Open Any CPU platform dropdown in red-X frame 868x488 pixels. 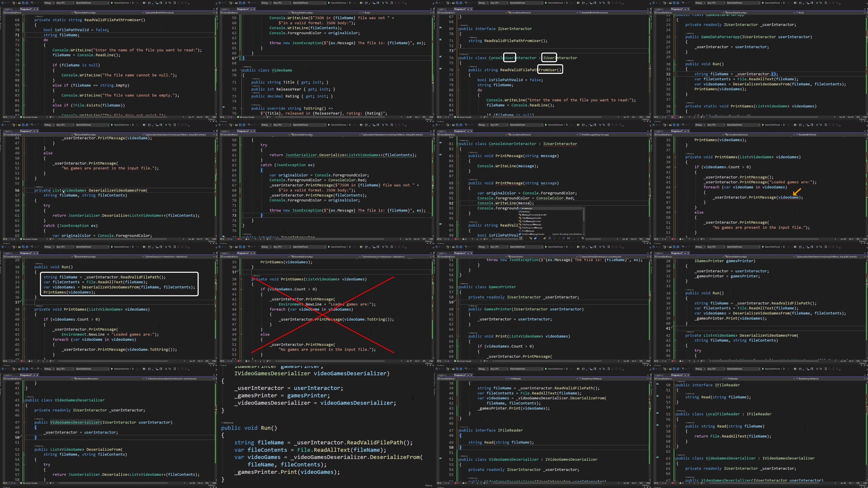[282, 247]
